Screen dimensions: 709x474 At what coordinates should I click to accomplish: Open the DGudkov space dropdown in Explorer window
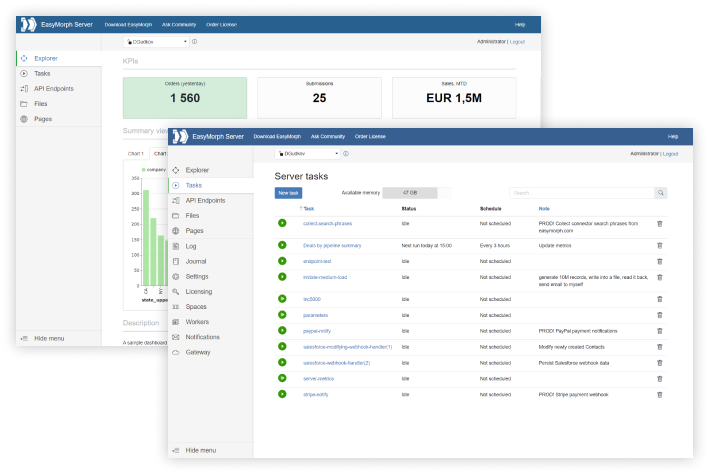point(156,42)
